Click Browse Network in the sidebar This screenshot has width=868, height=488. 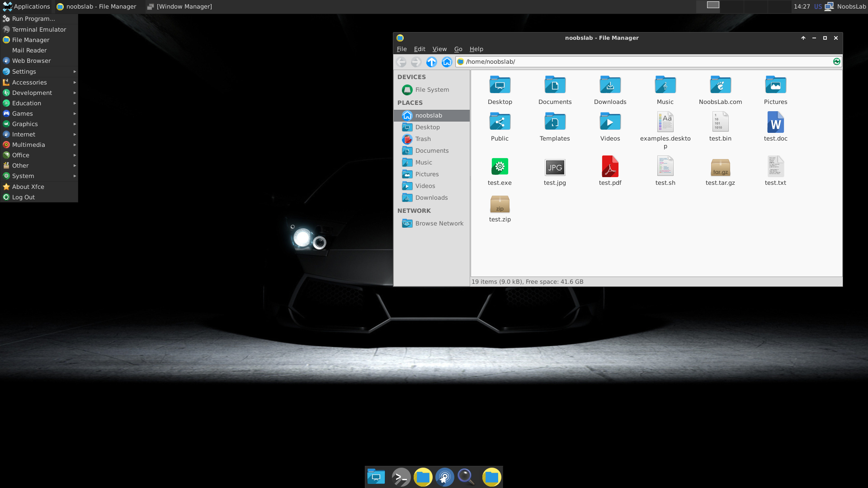pyautogui.click(x=431, y=223)
